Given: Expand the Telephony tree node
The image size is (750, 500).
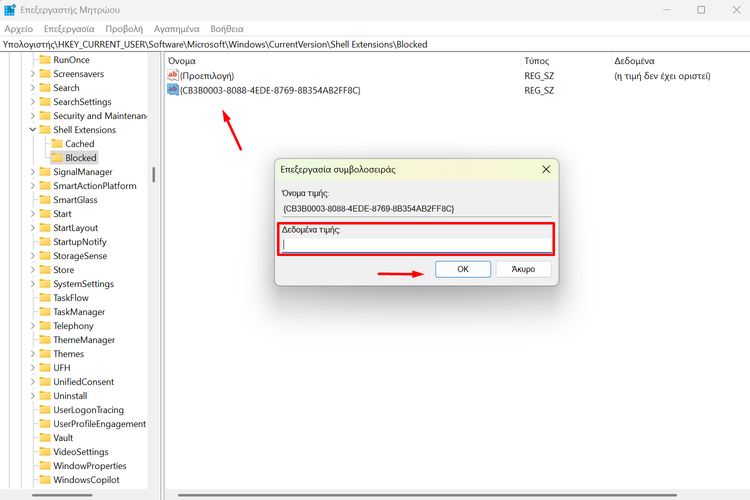Looking at the screenshot, I should [33, 326].
